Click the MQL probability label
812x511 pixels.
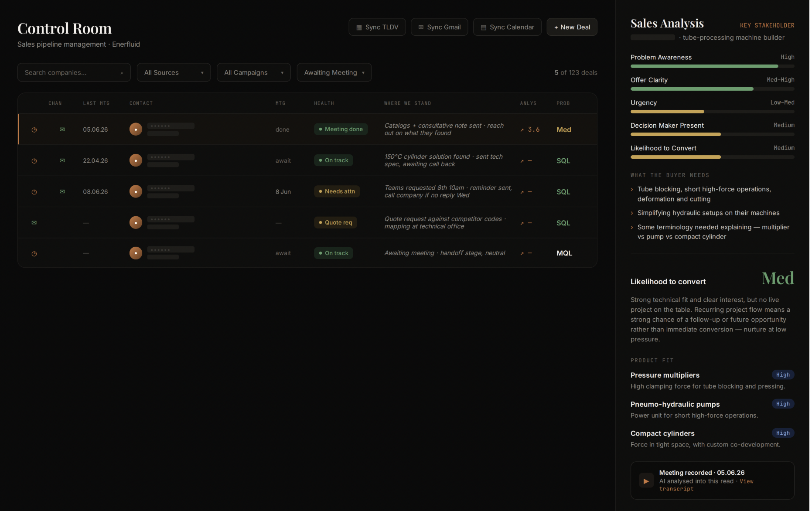pyautogui.click(x=564, y=253)
